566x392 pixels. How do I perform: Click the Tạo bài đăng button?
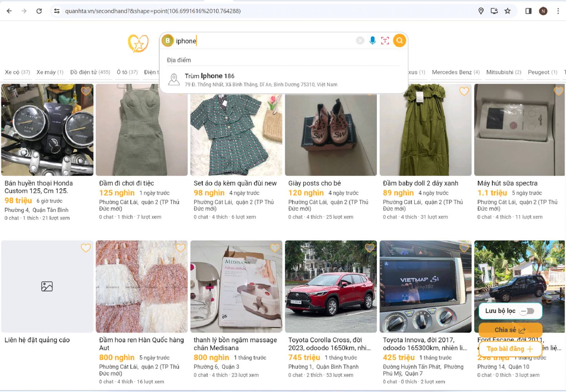[x=510, y=349]
